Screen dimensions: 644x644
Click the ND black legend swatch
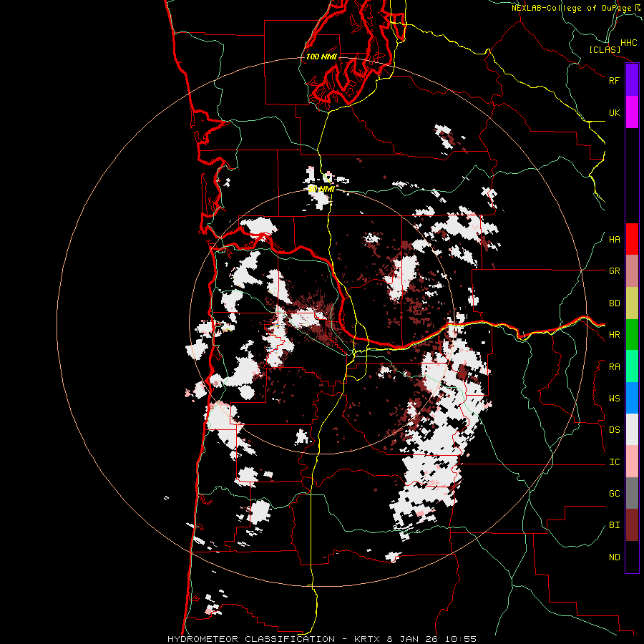(x=632, y=557)
